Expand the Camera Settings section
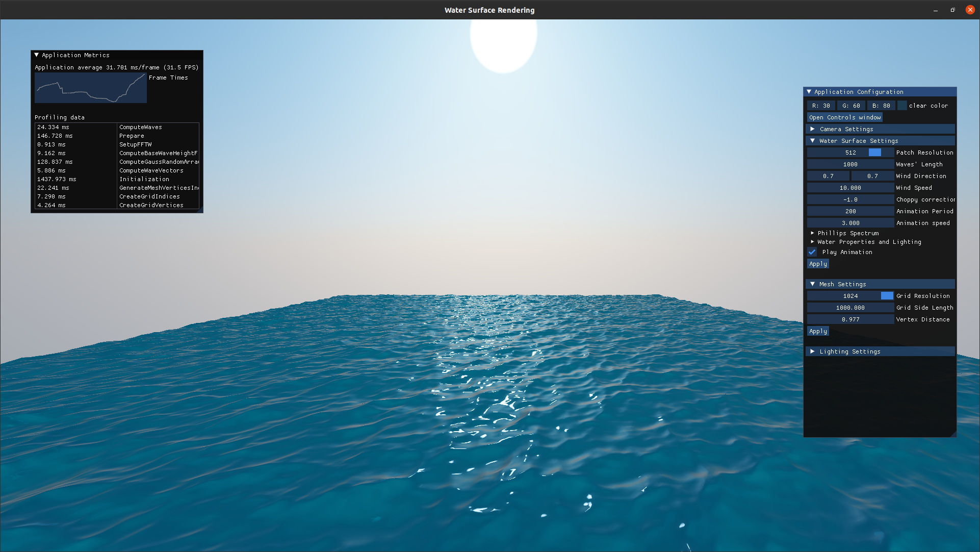The width and height of the screenshot is (980, 552). tap(813, 129)
